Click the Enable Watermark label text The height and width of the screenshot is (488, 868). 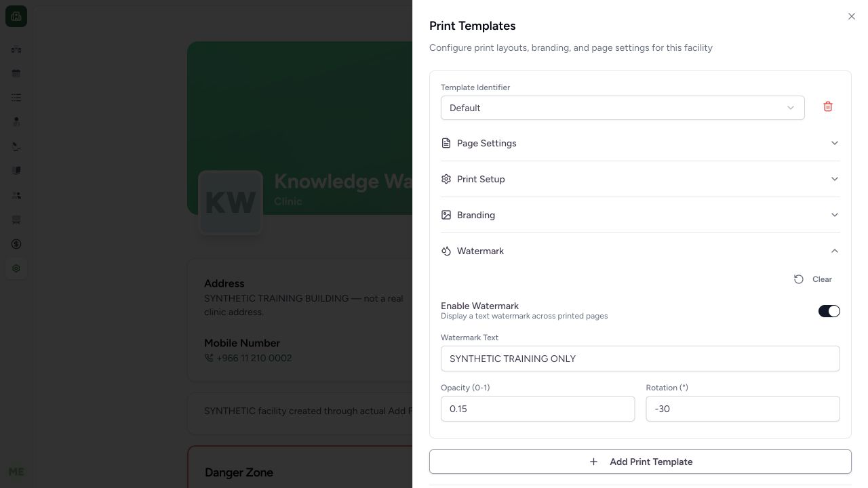point(479,306)
